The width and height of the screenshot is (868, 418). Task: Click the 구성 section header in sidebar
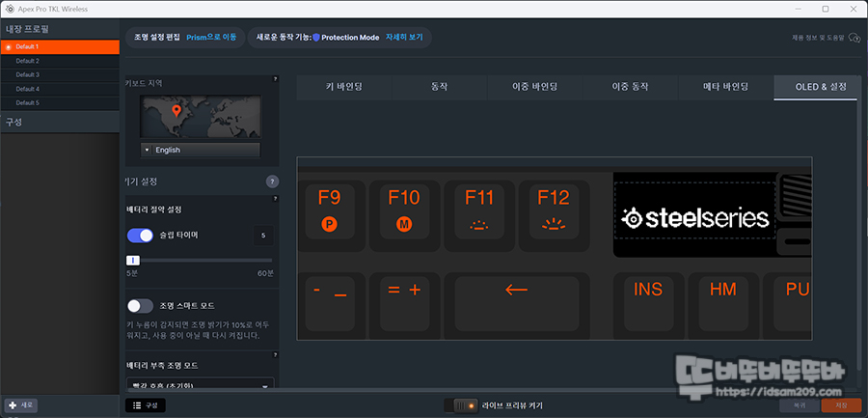coord(60,122)
